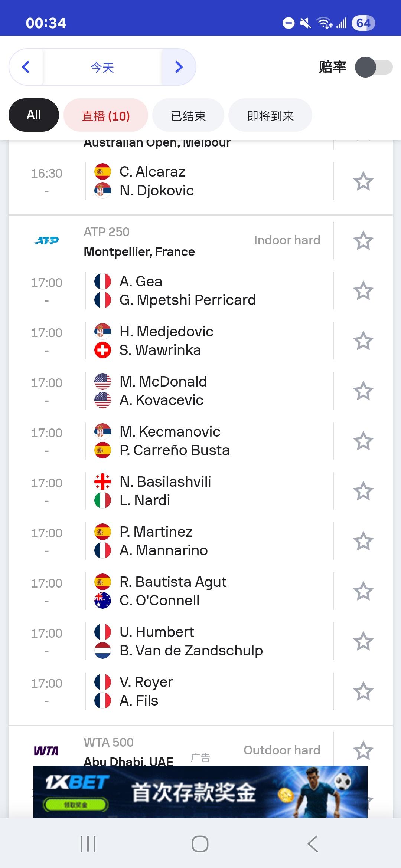Favorite the Alcaraz vs Djokovic match
Viewport: 401px width, 868px height.
pos(363,181)
